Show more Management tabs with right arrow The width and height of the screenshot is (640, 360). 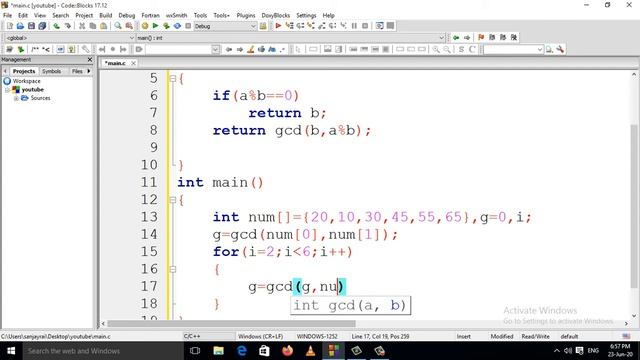(x=89, y=71)
